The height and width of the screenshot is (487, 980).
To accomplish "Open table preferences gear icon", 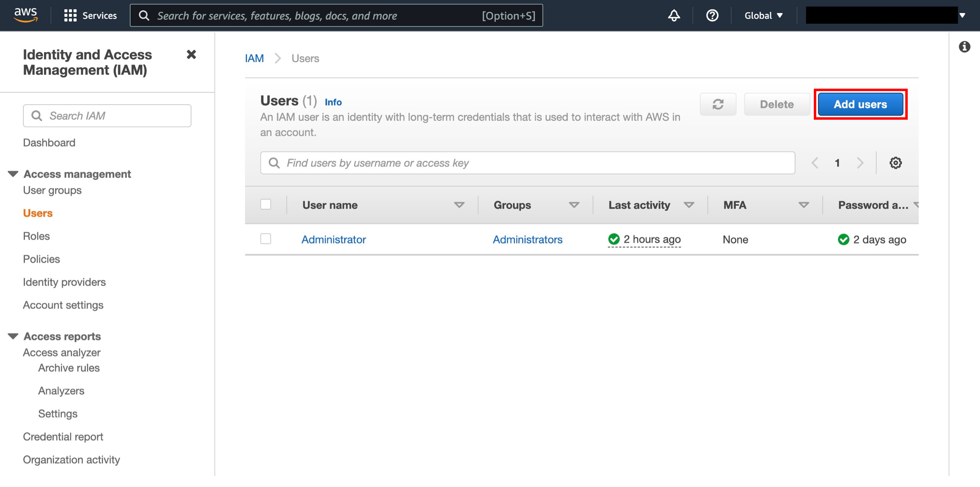I will pyautogui.click(x=895, y=163).
